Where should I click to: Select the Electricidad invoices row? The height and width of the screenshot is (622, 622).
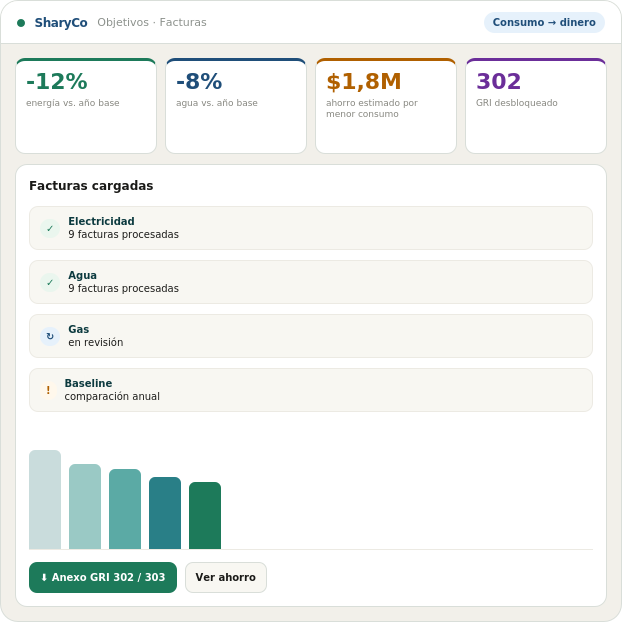pos(311,228)
